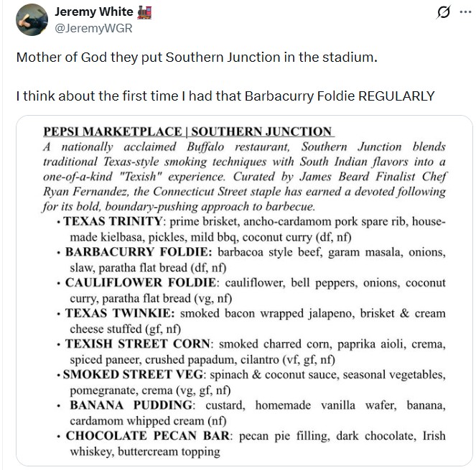This screenshot has width=476, height=470.
Task: Open the Jeremy White display name link
Action: pos(94,11)
